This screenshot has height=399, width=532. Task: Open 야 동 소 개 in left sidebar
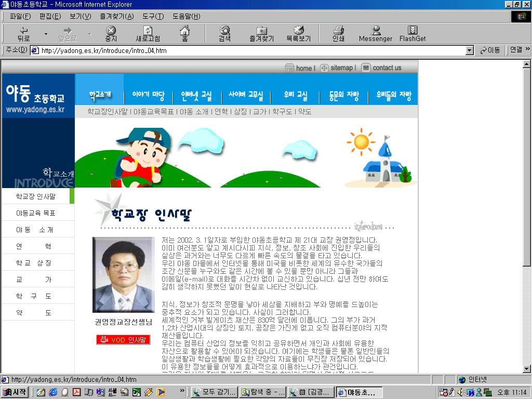tap(35, 230)
